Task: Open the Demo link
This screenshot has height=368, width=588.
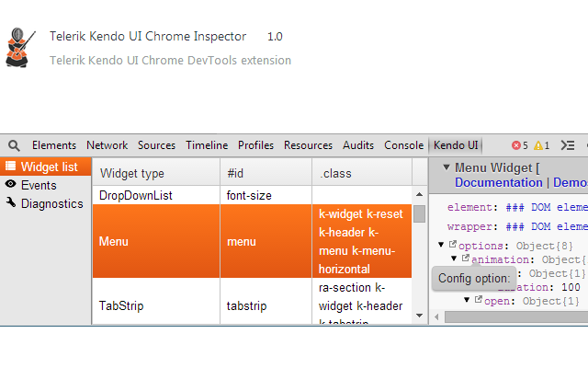Action: click(571, 182)
